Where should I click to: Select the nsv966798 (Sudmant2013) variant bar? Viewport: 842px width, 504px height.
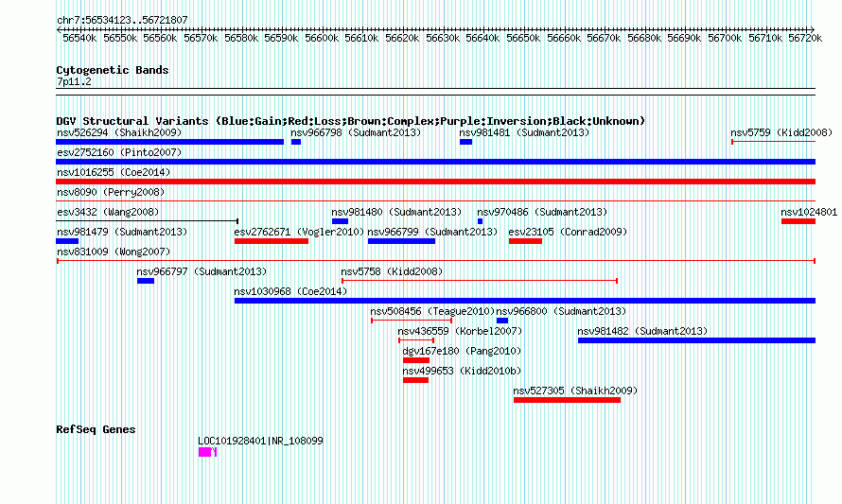(x=296, y=142)
